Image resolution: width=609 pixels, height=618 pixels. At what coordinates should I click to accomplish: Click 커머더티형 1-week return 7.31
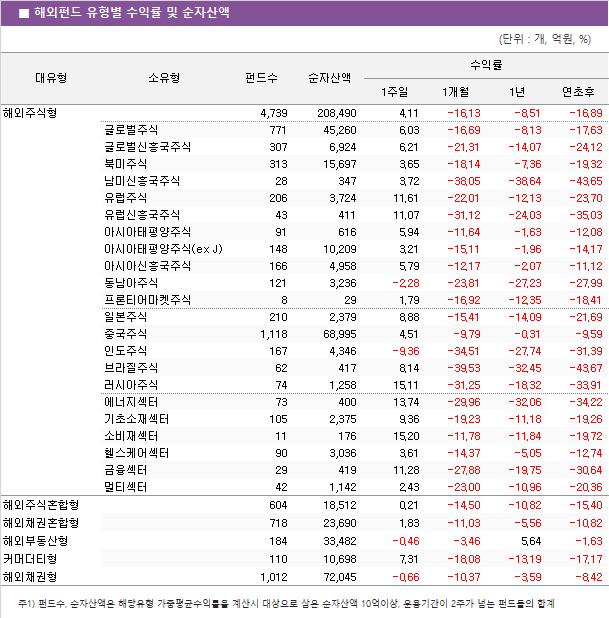[x=409, y=560]
